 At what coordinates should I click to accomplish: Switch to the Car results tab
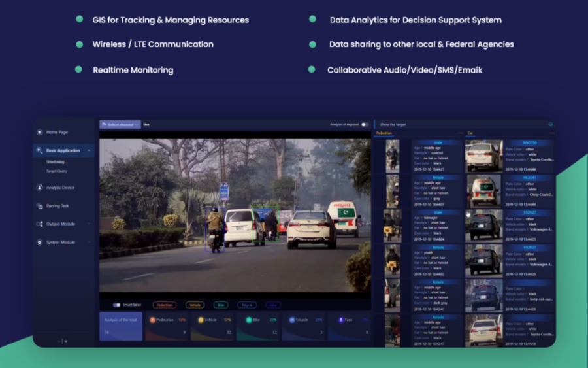(470, 133)
